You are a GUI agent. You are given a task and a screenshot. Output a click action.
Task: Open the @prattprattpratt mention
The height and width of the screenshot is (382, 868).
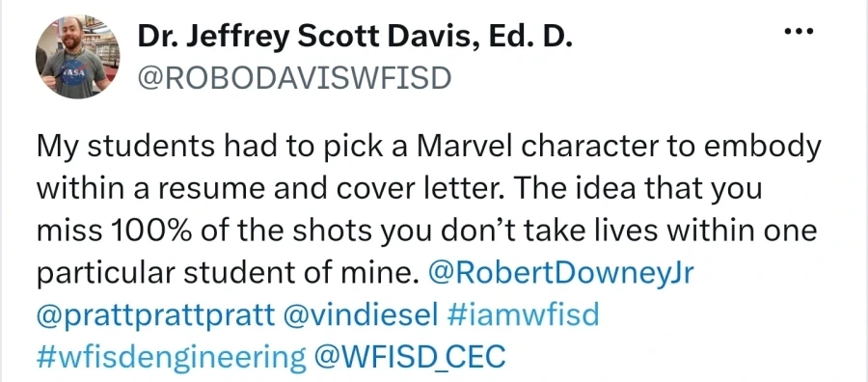tap(155, 315)
